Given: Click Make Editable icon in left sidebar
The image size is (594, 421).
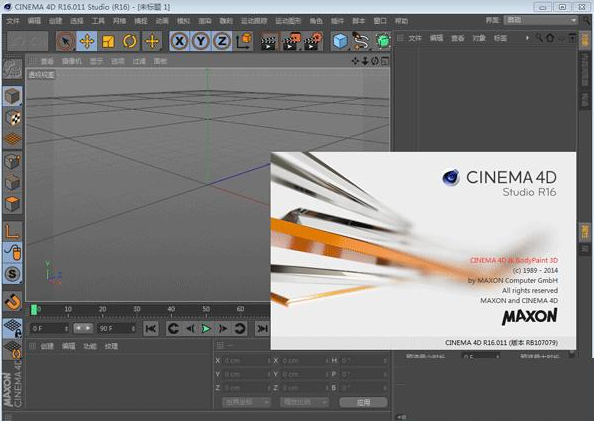Looking at the screenshot, I should click(12, 69).
